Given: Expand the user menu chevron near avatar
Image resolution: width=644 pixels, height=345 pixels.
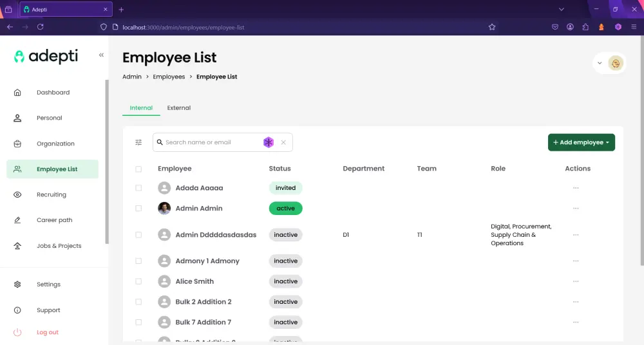Looking at the screenshot, I should click(x=600, y=63).
